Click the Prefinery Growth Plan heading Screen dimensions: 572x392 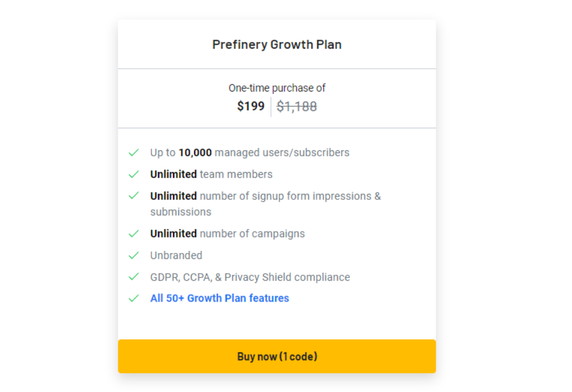277,45
